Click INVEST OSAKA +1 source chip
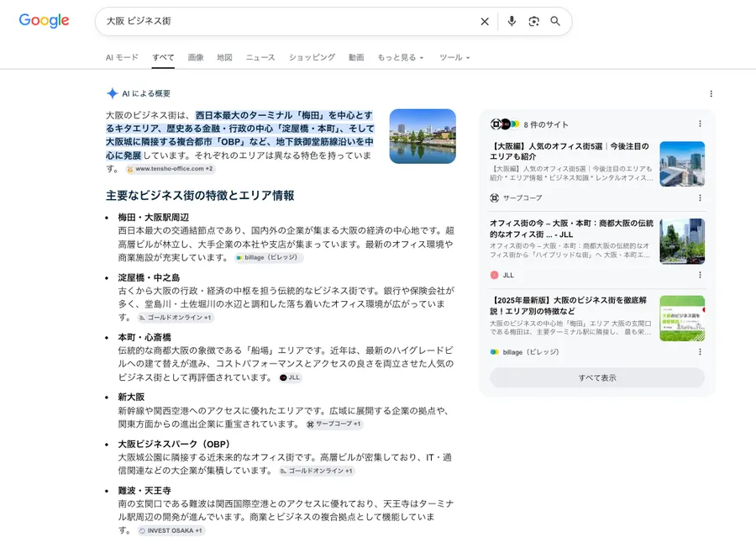Image resolution: width=756 pixels, height=548 pixels. (x=171, y=530)
